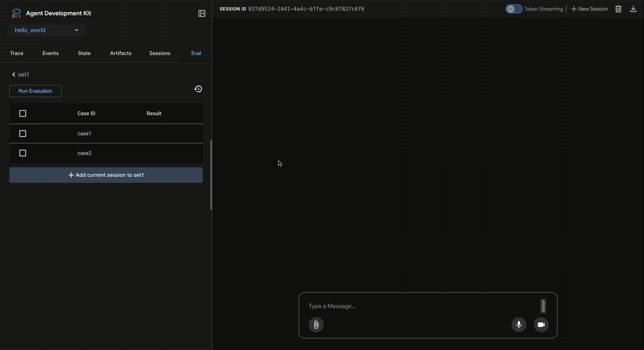Download session data with the export icon
Screen dimensions: 644x350
[x=633, y=9]
